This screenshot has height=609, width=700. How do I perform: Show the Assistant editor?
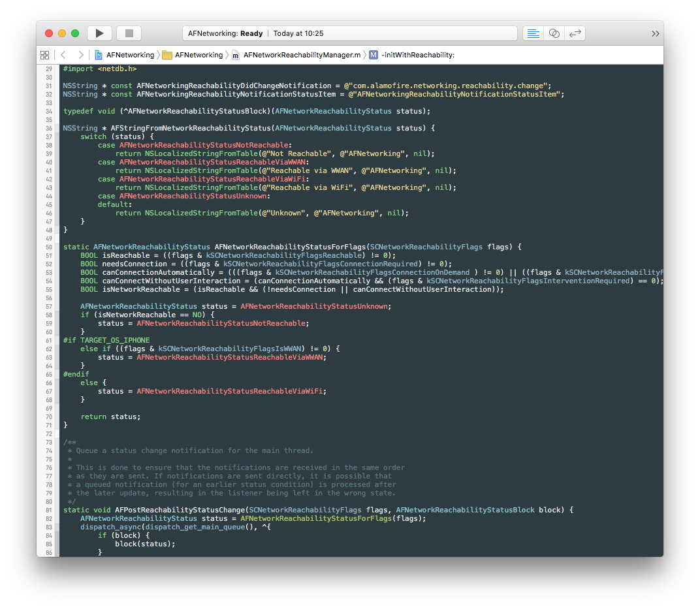[554, 33]
